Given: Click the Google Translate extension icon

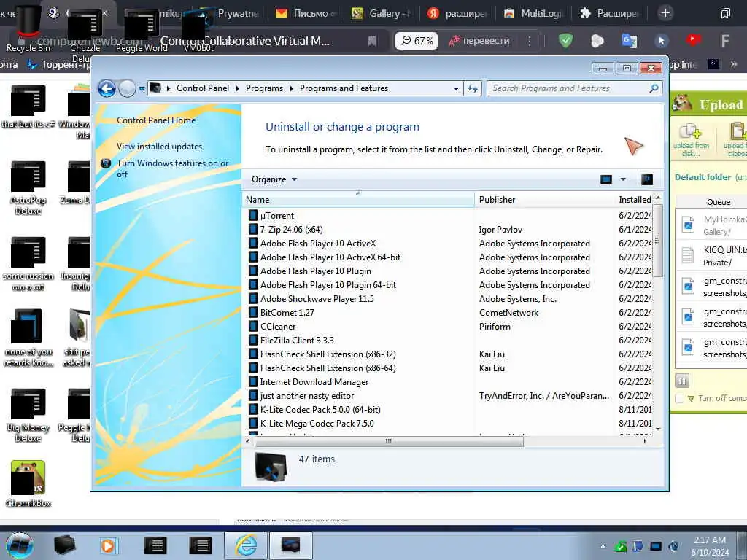Looking at the screenshot, I should (x=630, y=41).
